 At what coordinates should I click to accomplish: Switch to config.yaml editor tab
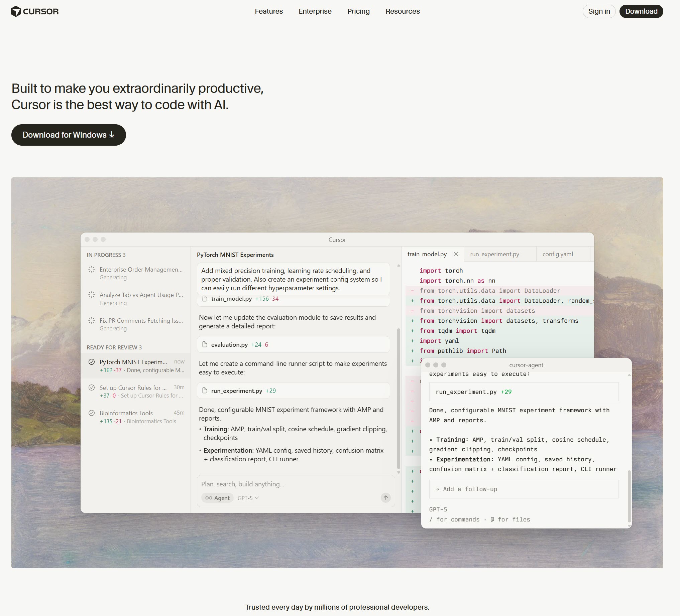point(563,254)
